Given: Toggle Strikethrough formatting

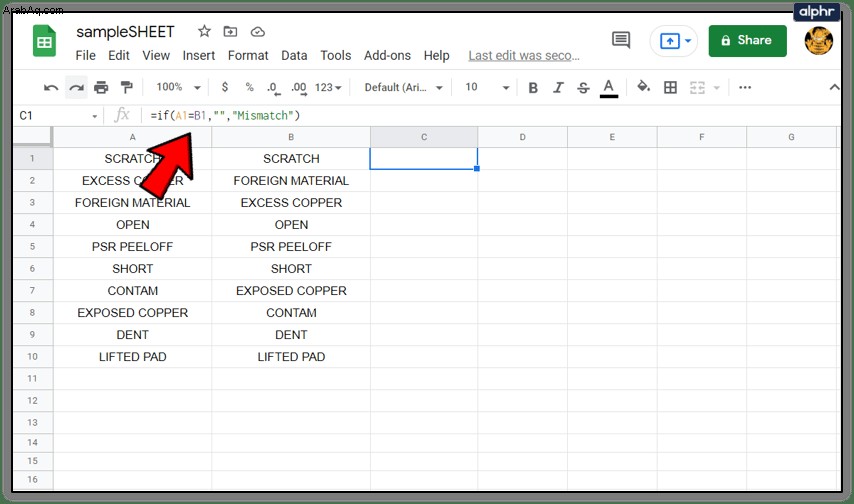Looking at the screenshot, I should tap(583, 88).
